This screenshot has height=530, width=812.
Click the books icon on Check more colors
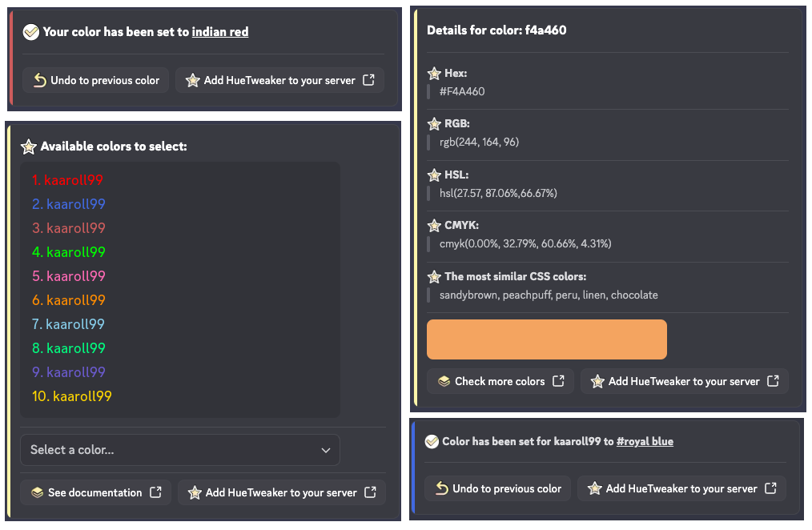pyautogui.click(x=444, y=381)
